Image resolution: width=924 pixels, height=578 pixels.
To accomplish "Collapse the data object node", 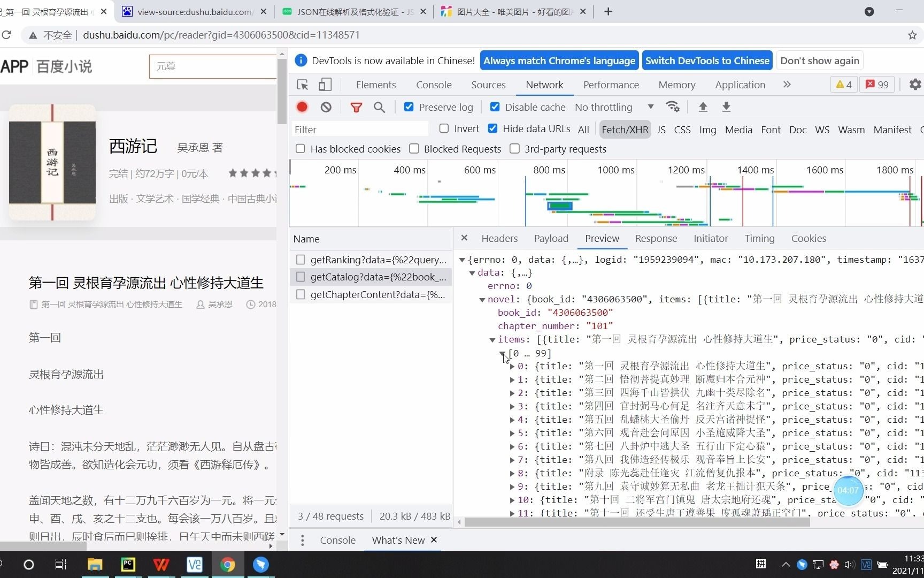I will coord(472,273).
